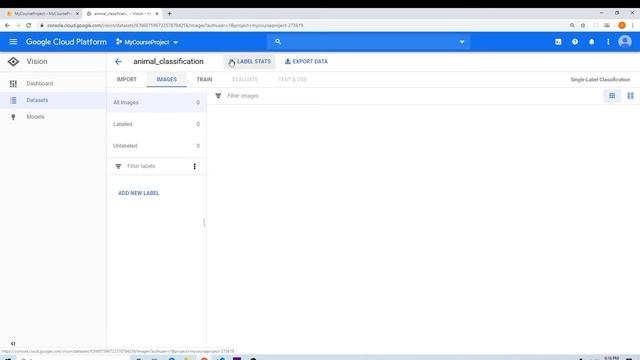The image size is (640, 360).
Task: Click the filter labels funnel icon
Action: click(x=118, y=166)
